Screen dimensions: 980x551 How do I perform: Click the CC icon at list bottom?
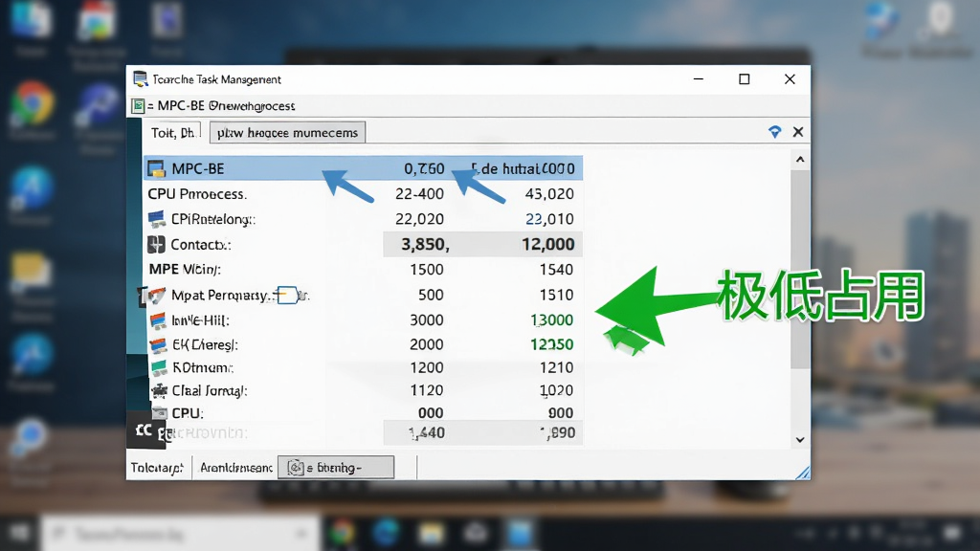[145, 430]
